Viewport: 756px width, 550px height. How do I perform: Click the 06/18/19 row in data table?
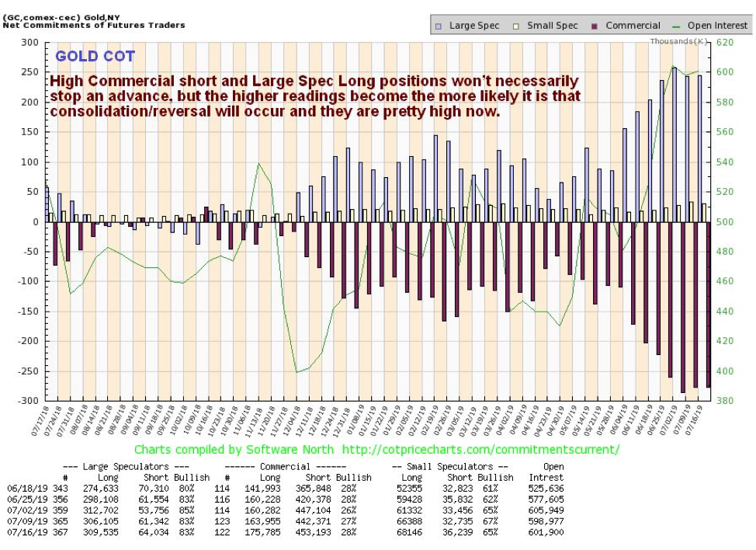286,489
